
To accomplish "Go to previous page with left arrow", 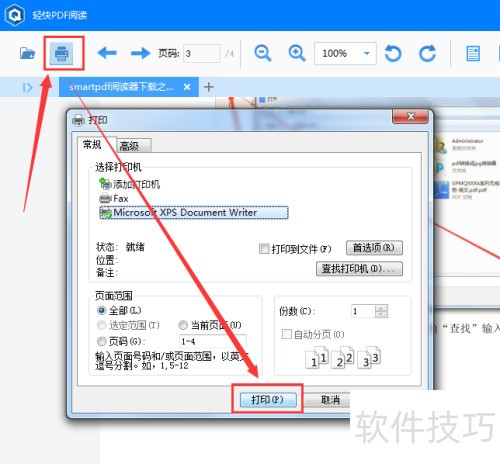I will 107,53.
